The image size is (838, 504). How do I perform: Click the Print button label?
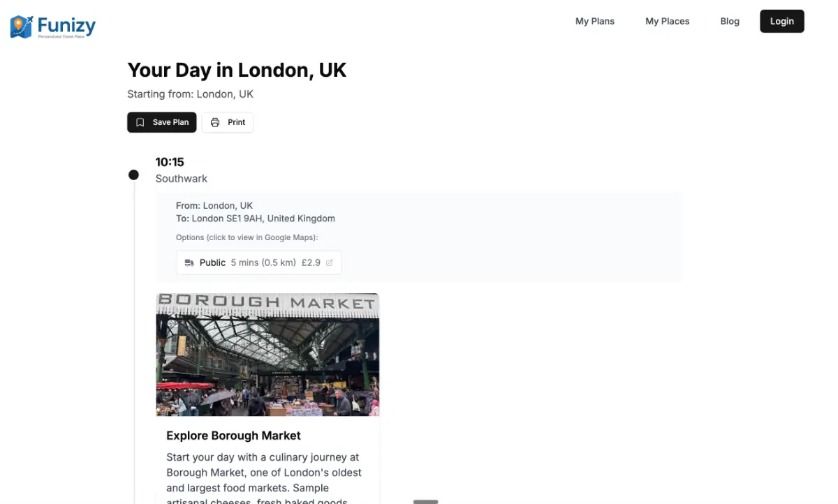point(236,122)
